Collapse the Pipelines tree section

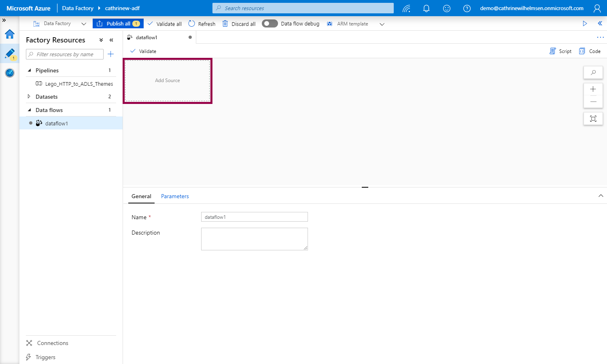pos(29,70)
